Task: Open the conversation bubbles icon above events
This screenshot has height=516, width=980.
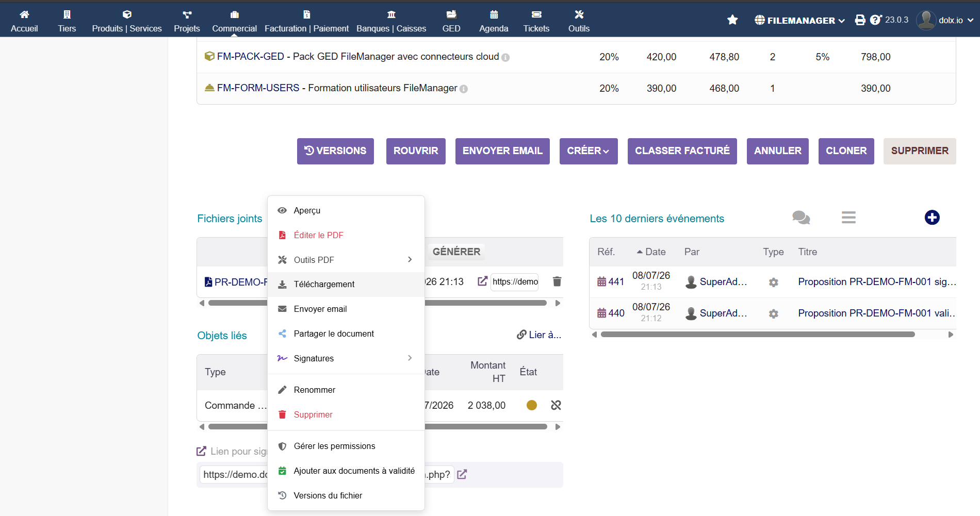Action: [x=801, y=218]
